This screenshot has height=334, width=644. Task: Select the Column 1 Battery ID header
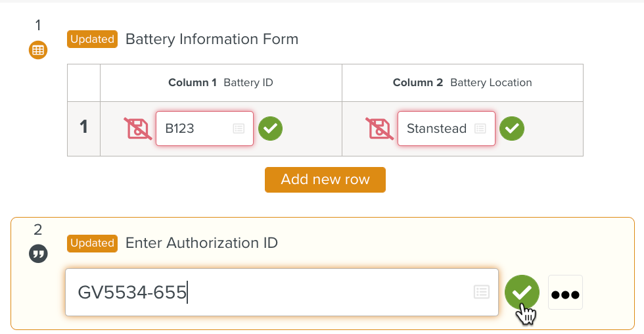[x=221, y=83]
